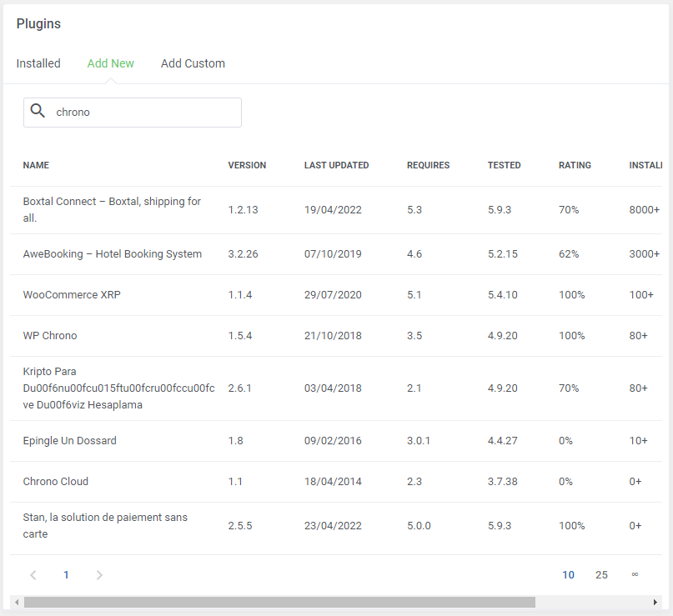Open the Add Custom tab
Image resolution: width=673 pixels, height=616 pixels.
[193, 63]
